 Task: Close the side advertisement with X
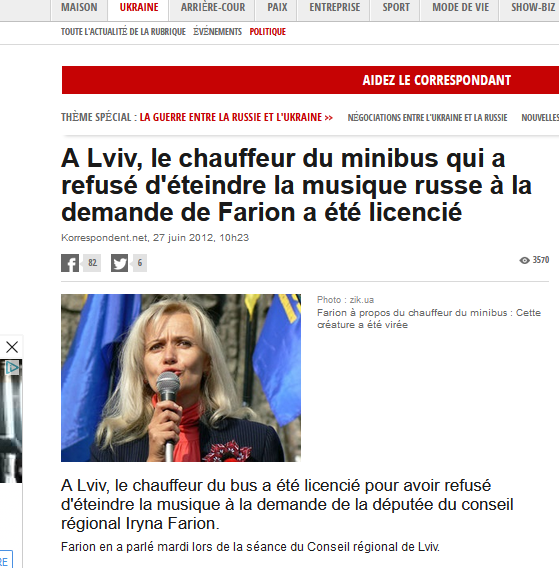click(x=12, y=347)
